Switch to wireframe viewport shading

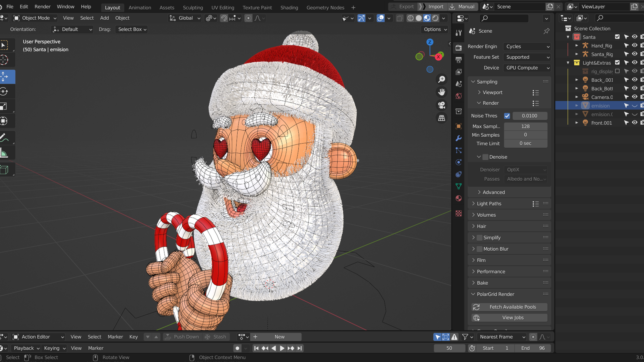tap(411, 18)
